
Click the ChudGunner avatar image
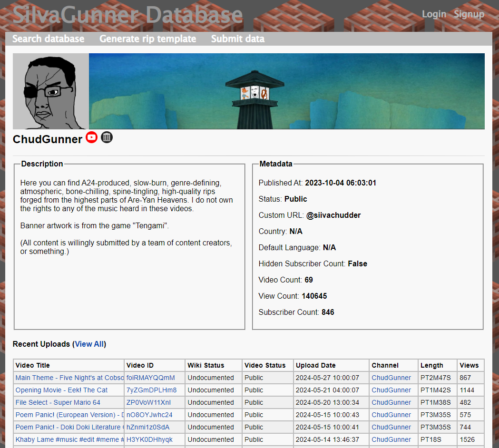51,91
